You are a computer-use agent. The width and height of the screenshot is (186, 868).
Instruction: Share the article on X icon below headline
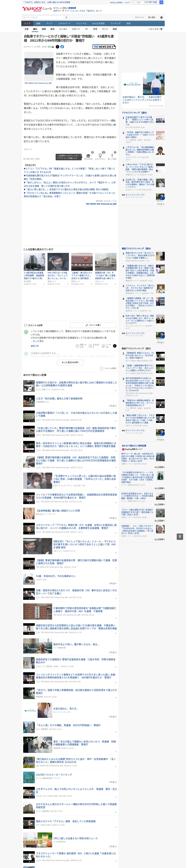[57, 47]
